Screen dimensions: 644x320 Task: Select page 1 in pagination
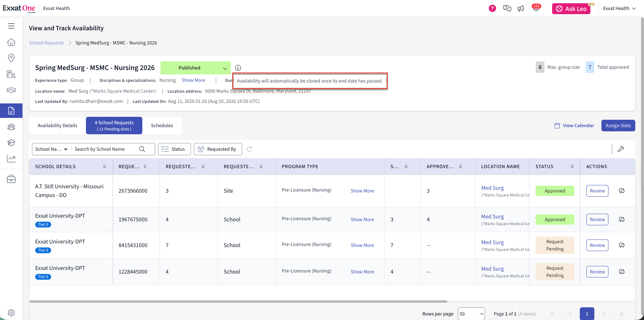click(x=587, y=314)
